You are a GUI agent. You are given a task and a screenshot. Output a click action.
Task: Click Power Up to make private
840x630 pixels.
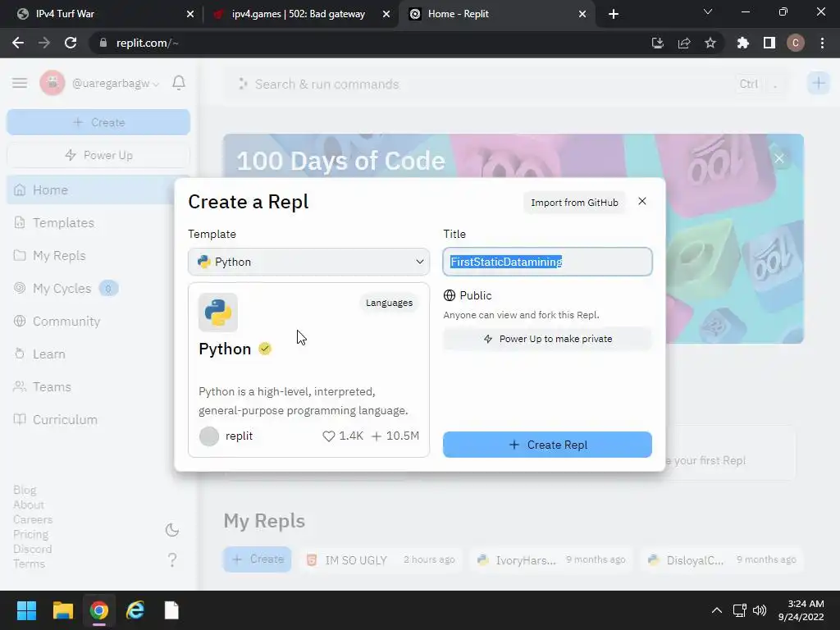click(547, 339)
